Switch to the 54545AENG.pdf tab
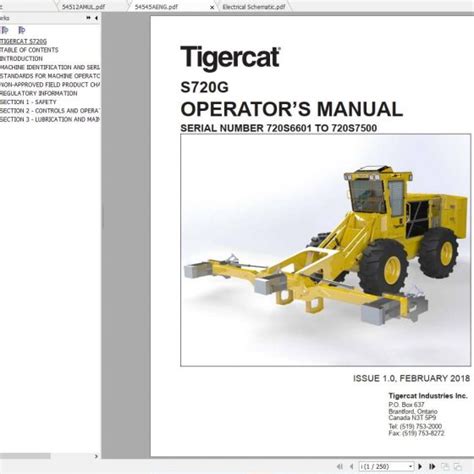 (156, 7)
